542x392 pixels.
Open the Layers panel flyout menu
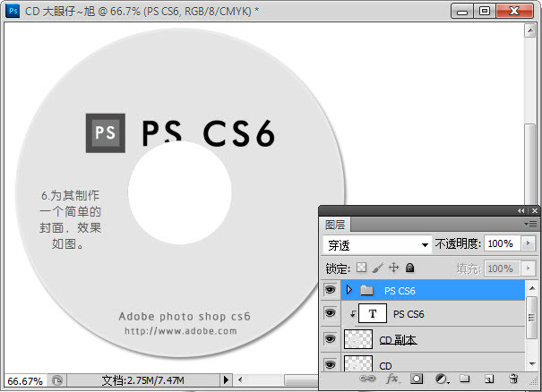click(531, 223)
